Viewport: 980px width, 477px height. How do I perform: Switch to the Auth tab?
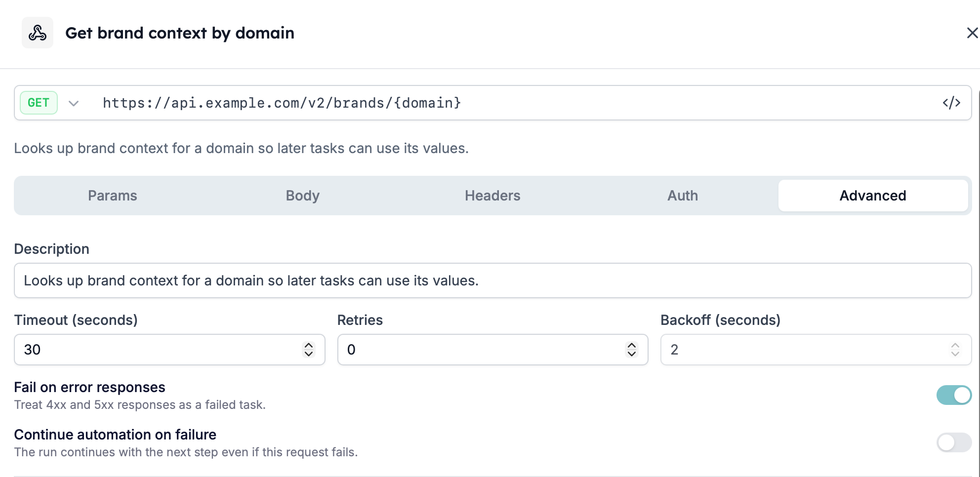pyautogui.click(x=683, y=196)
